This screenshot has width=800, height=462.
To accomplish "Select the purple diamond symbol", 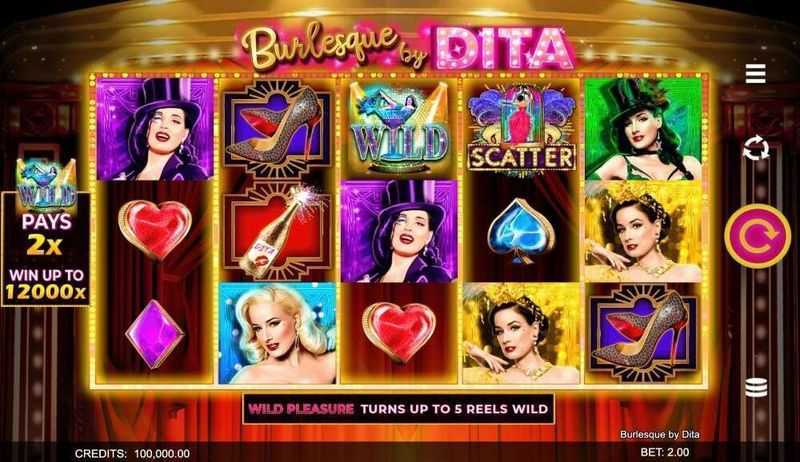I will point(154,333).
